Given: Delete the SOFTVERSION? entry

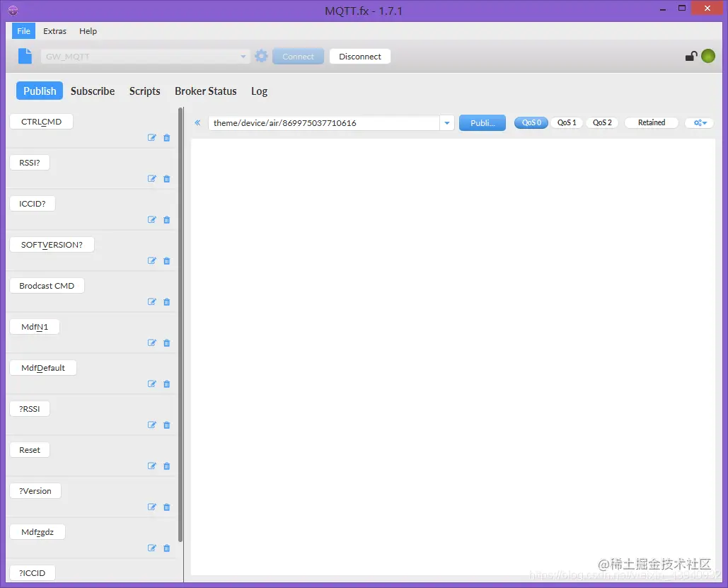Looking at the screenshot, I should tap(167, 260).
